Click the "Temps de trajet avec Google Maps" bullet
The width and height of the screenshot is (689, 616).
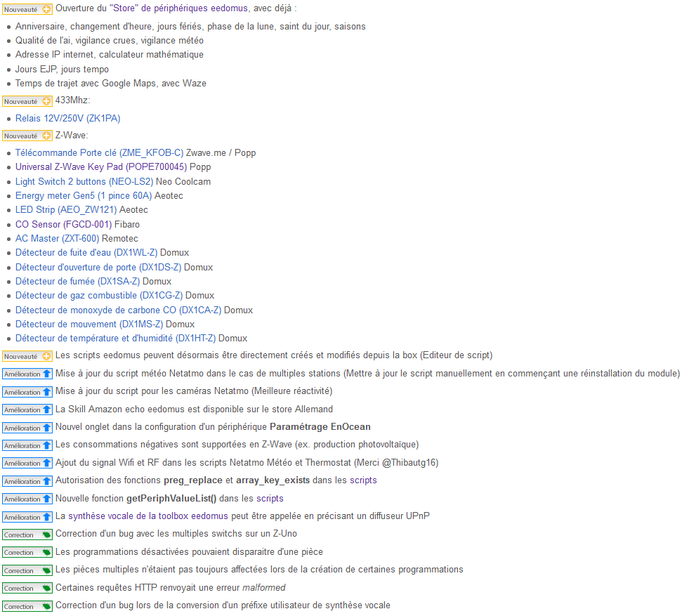pyautogui.click(x=111, y=83)
